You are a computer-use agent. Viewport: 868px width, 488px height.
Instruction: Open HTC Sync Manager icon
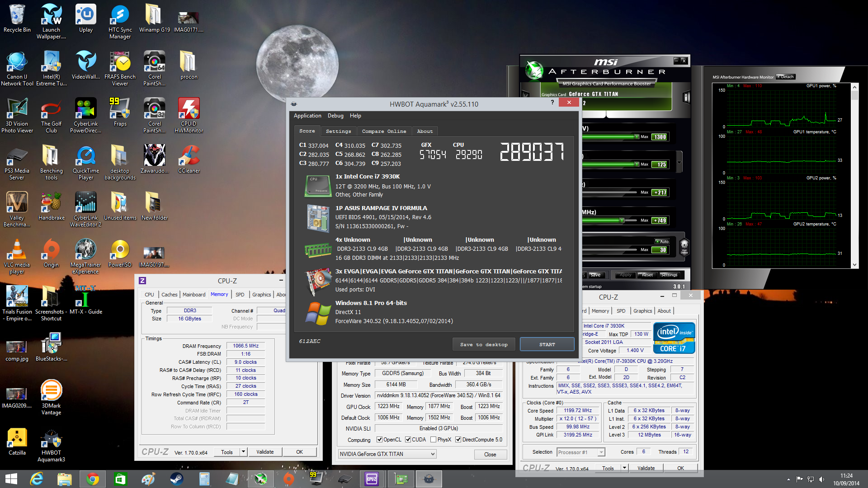tap(120, 21)
